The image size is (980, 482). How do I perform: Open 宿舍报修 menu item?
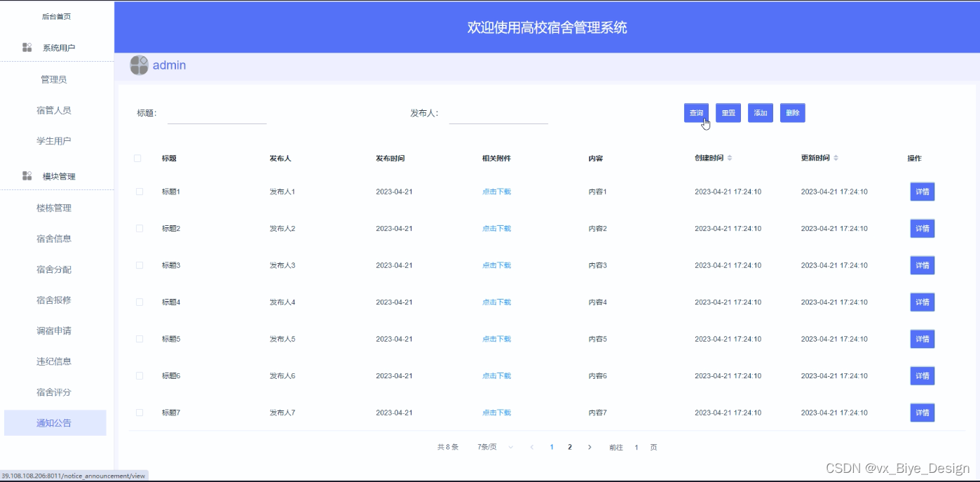tap(54, 300)
